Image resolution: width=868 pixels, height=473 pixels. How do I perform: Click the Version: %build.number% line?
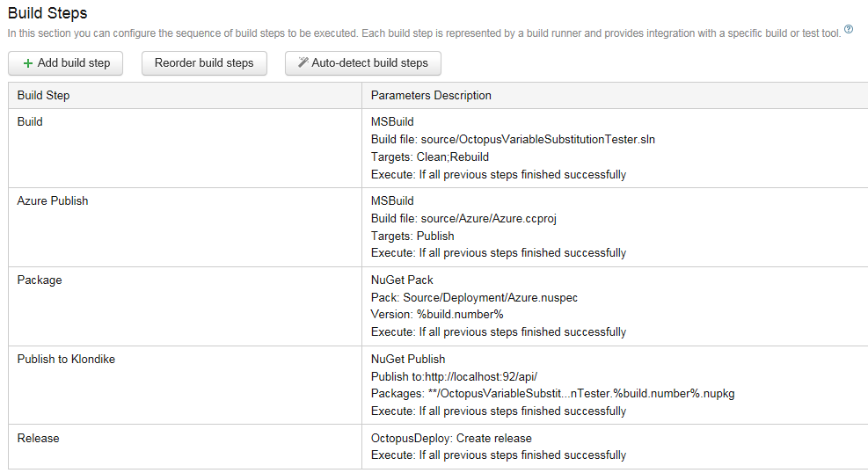coord(437,315)
